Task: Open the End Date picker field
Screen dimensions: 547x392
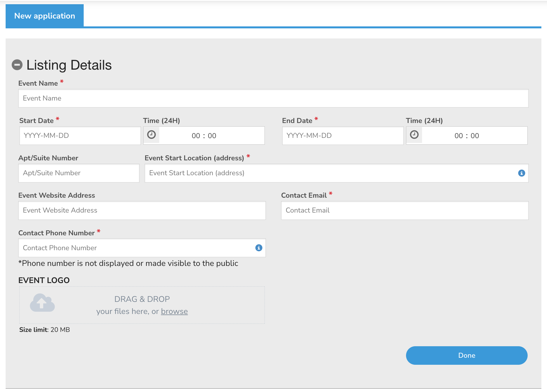Action: 343,136
